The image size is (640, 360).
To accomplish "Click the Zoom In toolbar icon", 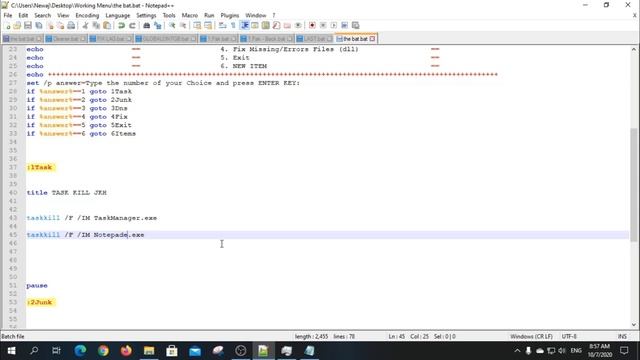I will (172, 25).
